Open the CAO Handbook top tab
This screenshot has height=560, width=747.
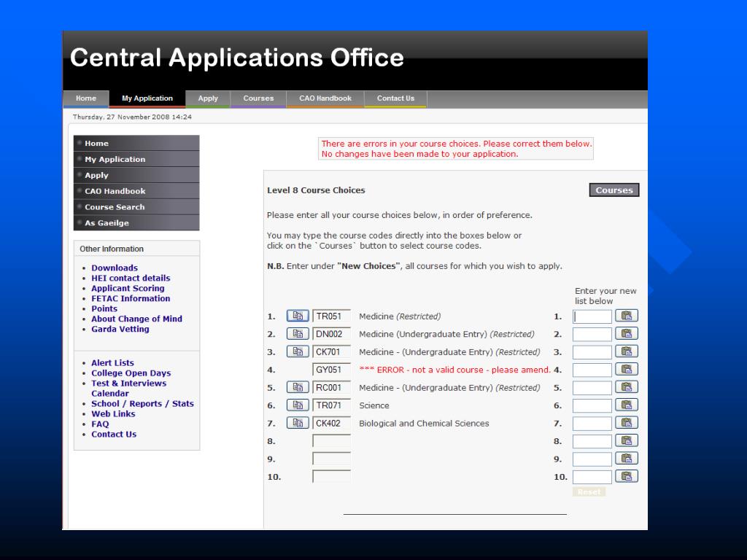tap(325, 98)
